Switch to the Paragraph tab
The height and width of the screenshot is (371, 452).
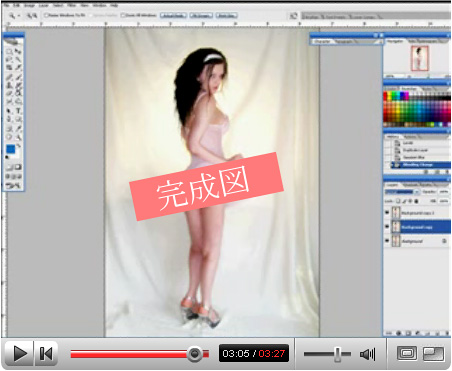click(x=343, y=42)
